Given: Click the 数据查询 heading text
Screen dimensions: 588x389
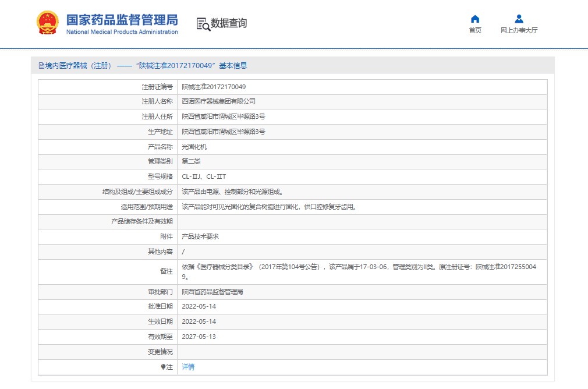Looking at the screenshot, I should tap(229, 23).
